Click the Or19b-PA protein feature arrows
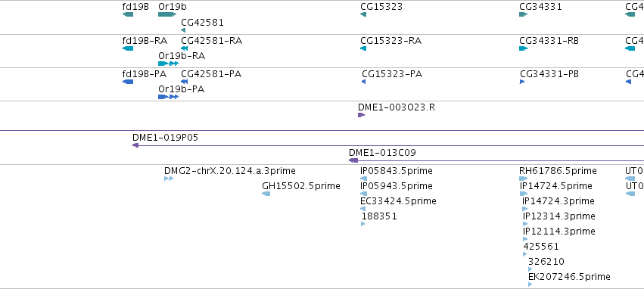 click(x=169, y=97)
